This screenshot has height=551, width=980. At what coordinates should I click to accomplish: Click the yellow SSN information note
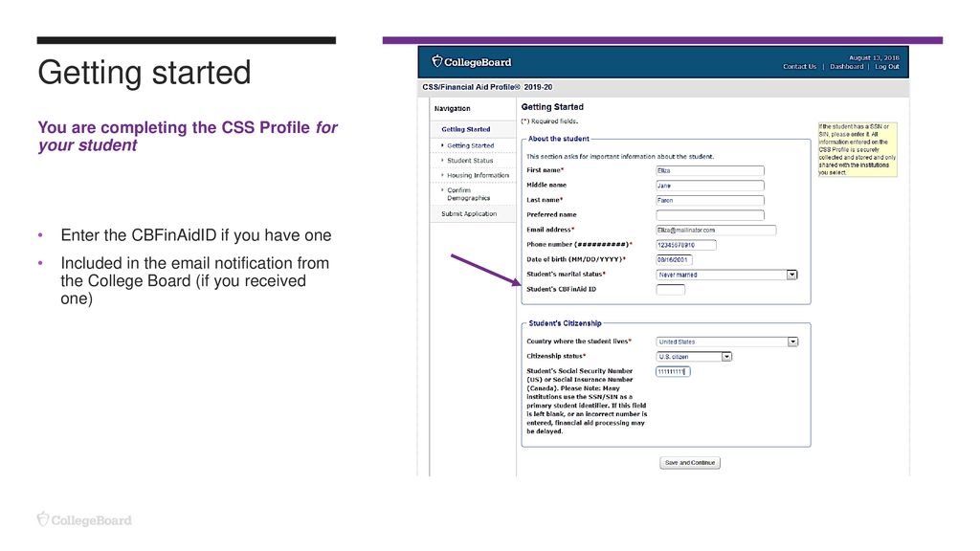[x=857, y=150]
